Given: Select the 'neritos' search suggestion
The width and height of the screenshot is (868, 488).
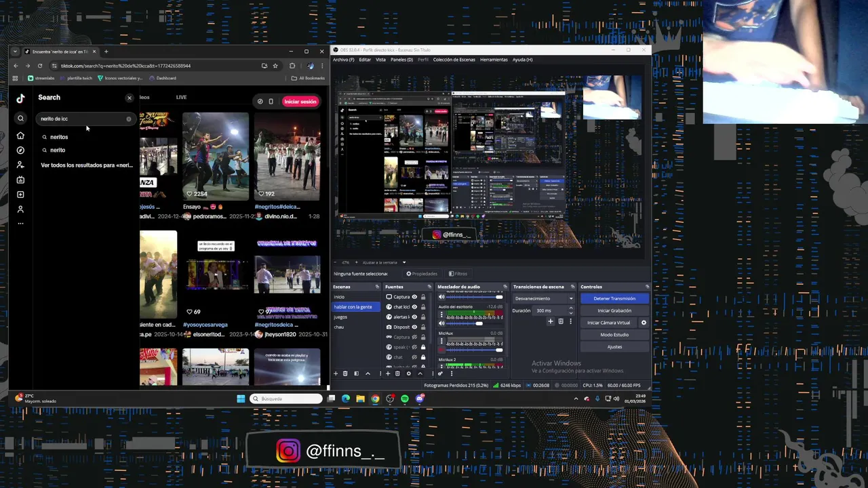Looking at the screenshot, I should [x=59, y=137].
